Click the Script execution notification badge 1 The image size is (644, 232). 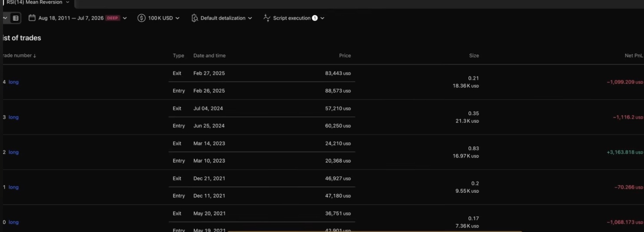315,18
